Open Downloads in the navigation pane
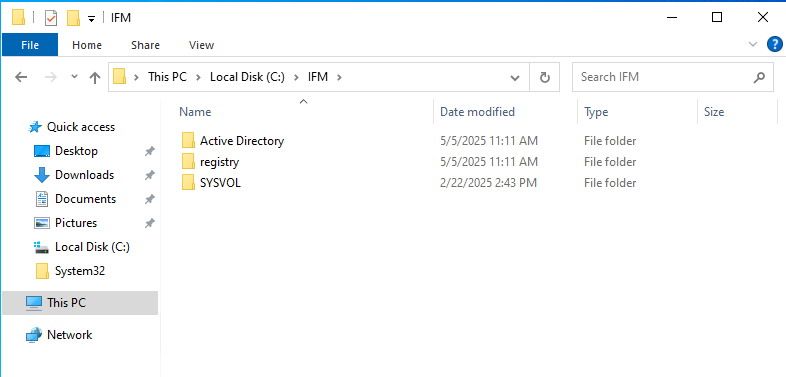The height and width of the screenshot is (377, 786). (x=84, y=175)
